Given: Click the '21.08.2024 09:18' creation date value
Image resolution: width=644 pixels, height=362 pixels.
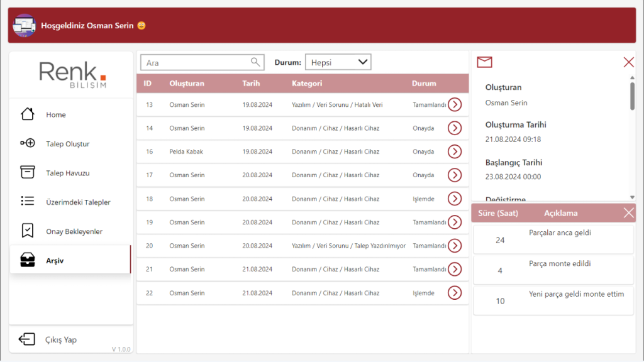Looking at the screenshot, I should coord(513,139).
